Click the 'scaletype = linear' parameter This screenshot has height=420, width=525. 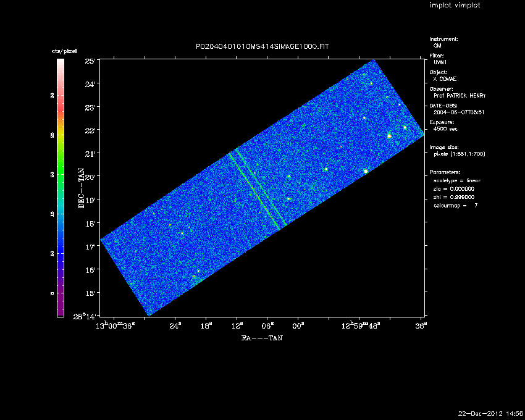(x=457, y=180)
